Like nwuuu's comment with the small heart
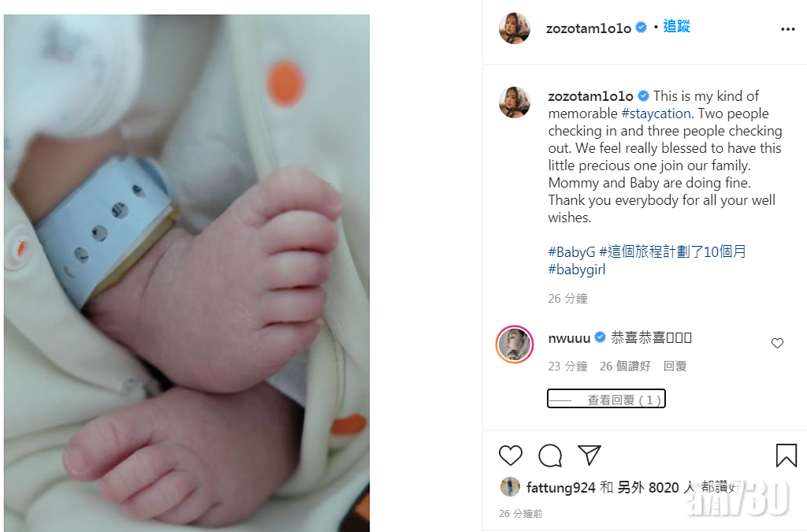Image resolution: width=807 pixels, height=532 pixels. pyautogui.click(x=777, y=343)
